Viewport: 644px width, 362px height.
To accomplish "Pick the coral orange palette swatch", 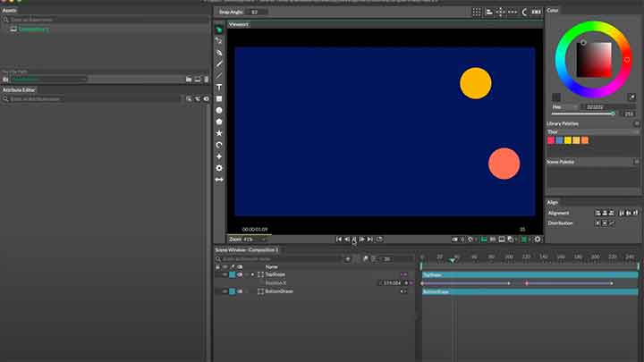I will (x=585, y=140).
